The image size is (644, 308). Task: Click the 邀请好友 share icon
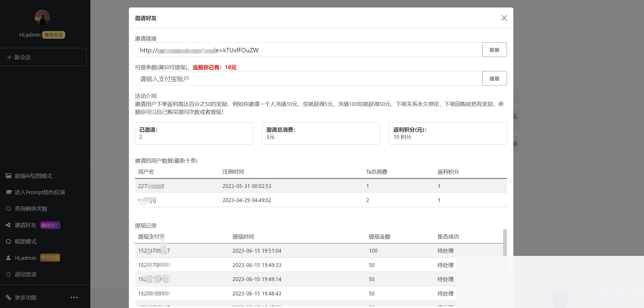8,225
